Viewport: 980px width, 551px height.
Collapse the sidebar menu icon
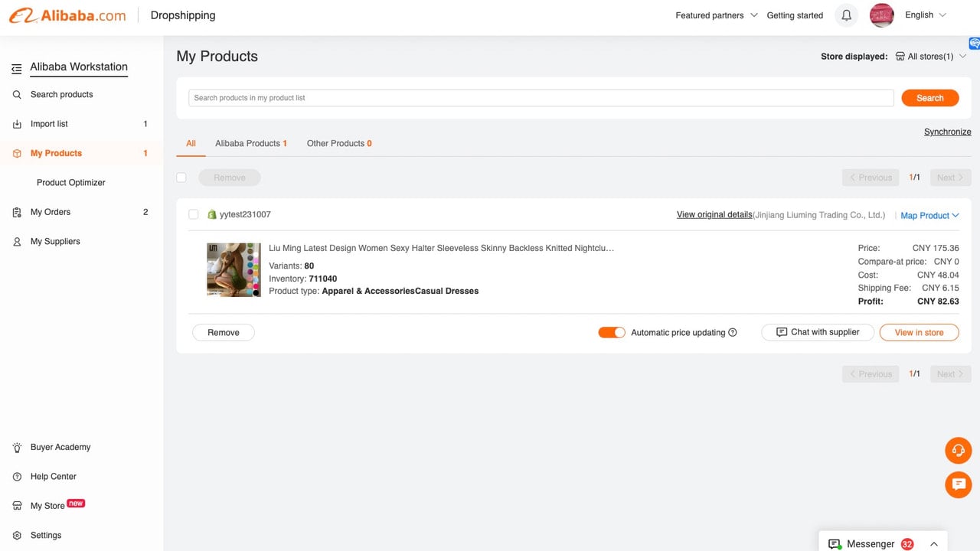17,69
